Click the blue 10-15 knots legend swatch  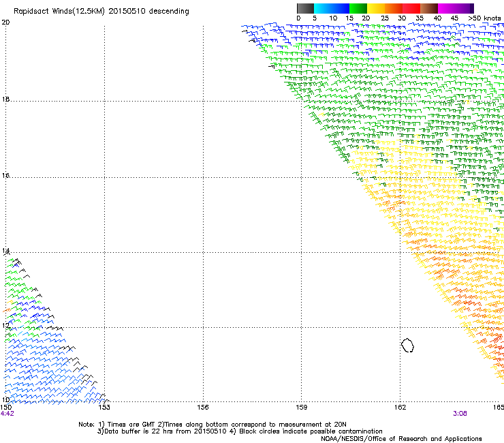[341, 8]
